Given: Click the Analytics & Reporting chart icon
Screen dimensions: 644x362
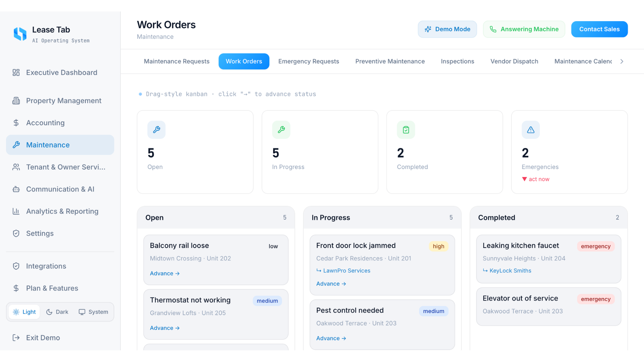Looking at the screenshot, I should click(x=16, y=211).
